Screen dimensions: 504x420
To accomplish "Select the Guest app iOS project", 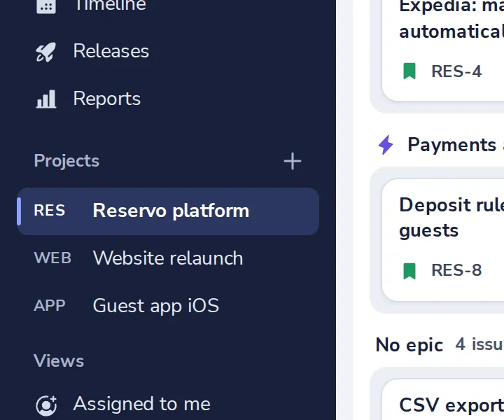I will coord(168,305).
